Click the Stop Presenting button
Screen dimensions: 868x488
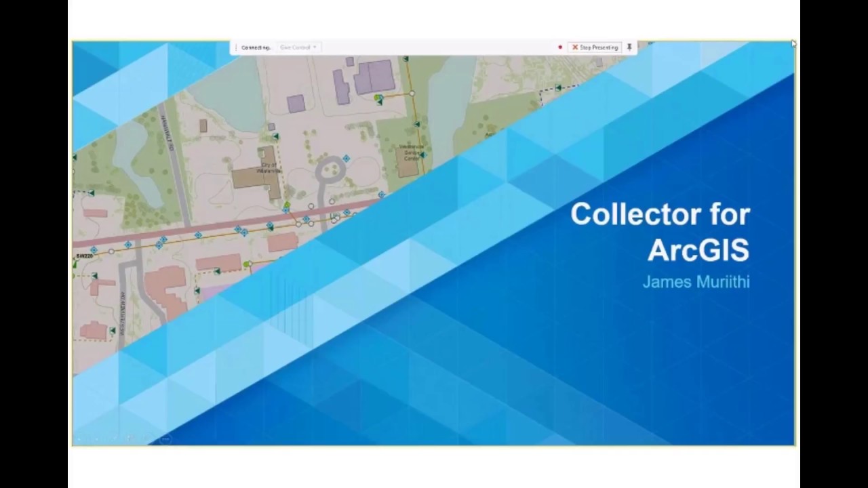point(595,47)
